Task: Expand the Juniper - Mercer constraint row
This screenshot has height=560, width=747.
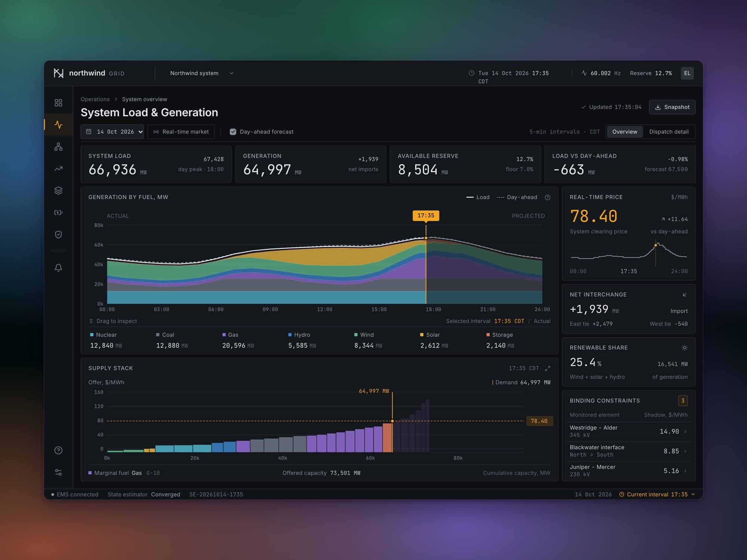Action: (629, 471)
